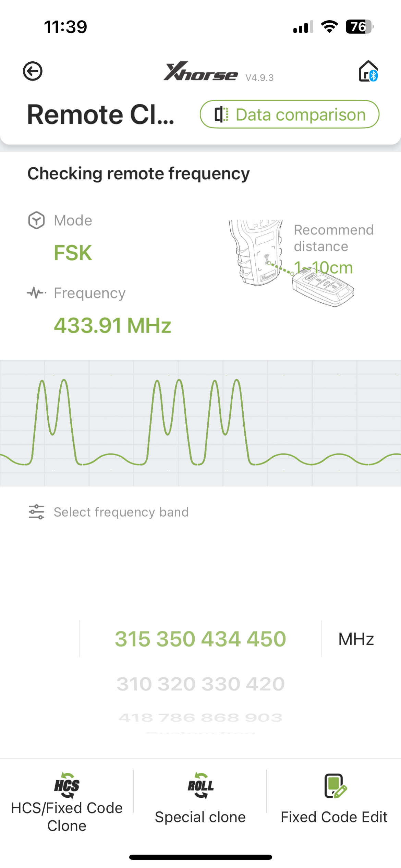The height and width of the screenshot is (868, 401).
Task: Open the home Bluetooth device icon
Action: point(368,71)
